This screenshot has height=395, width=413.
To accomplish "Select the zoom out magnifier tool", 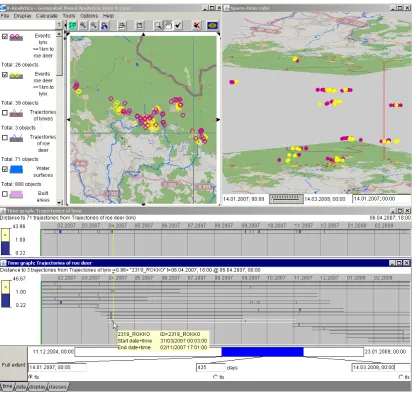I will pos(94,25).
